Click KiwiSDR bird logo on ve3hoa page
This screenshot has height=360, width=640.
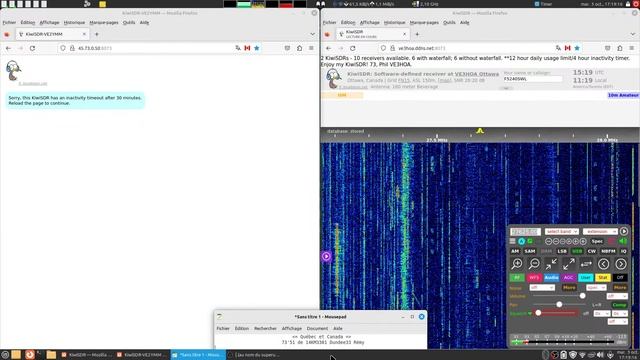(333, 79)
